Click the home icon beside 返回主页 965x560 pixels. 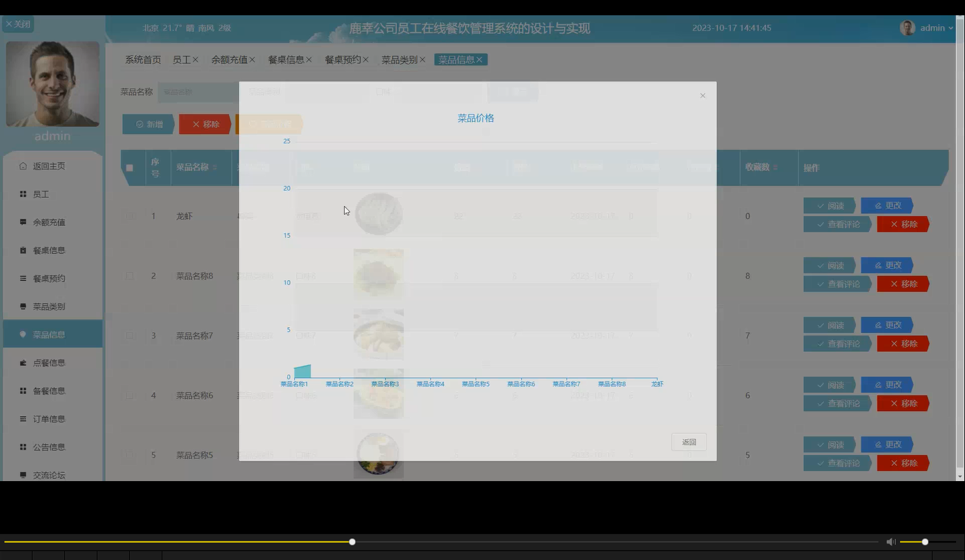click(23, 166)
